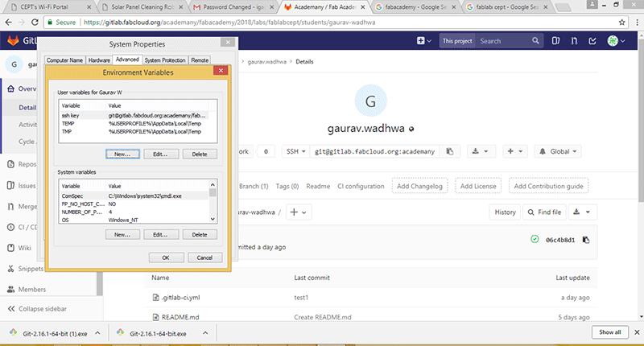
Task: Select the Remote tab in System Properties
Action: pos(200,60)
